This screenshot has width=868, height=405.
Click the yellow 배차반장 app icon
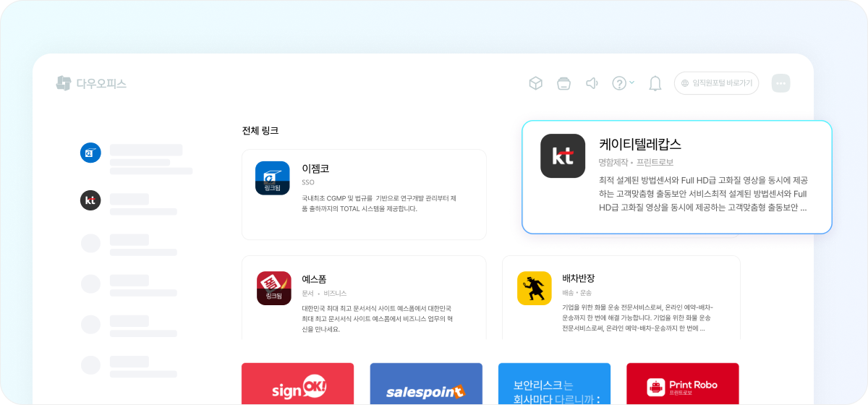535,288
